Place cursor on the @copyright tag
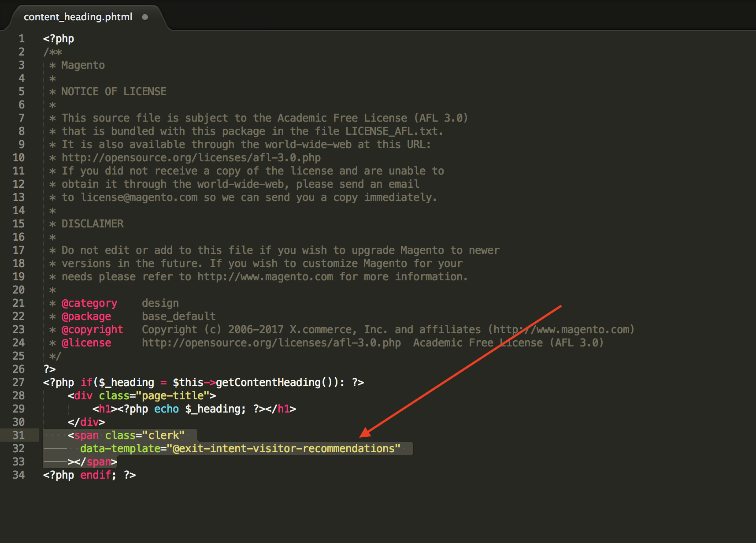Image resolution: width=756 pixels, height=543 pixels. click(92, 330)
